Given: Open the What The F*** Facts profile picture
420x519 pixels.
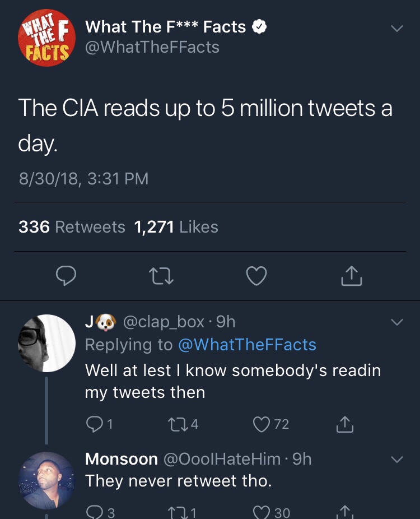Looking at the screenshot, I should [x=46, y=39].
